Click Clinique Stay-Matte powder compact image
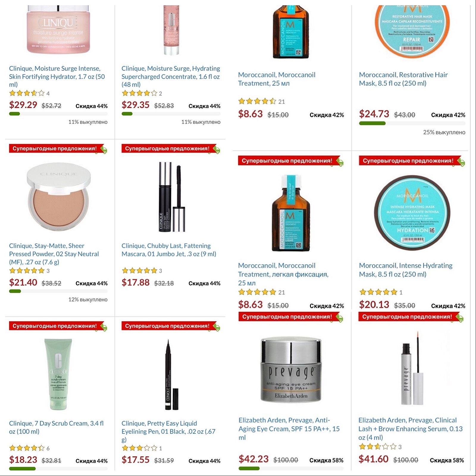The height and width of the screenshot is (476, 476). pyautogui.click(x=59, y=197)
